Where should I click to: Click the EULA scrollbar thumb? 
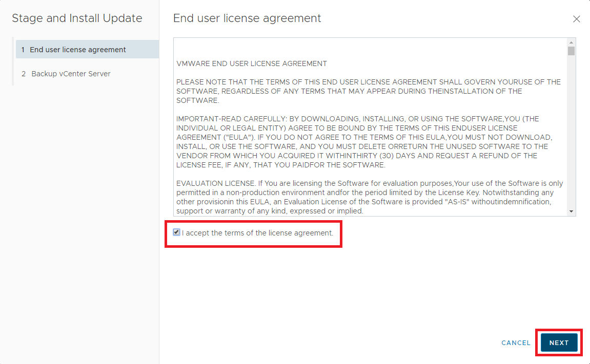[571, 51]
